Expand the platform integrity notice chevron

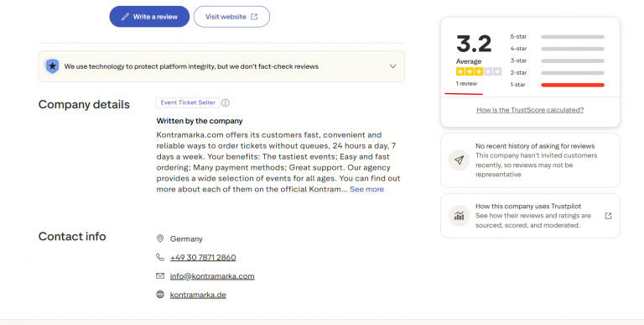coord(393,66)
